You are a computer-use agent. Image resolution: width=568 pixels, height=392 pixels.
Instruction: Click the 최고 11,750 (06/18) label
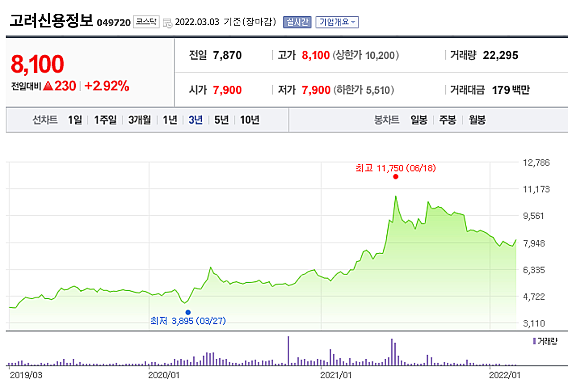pyautogui.click(x=396, y=168)
